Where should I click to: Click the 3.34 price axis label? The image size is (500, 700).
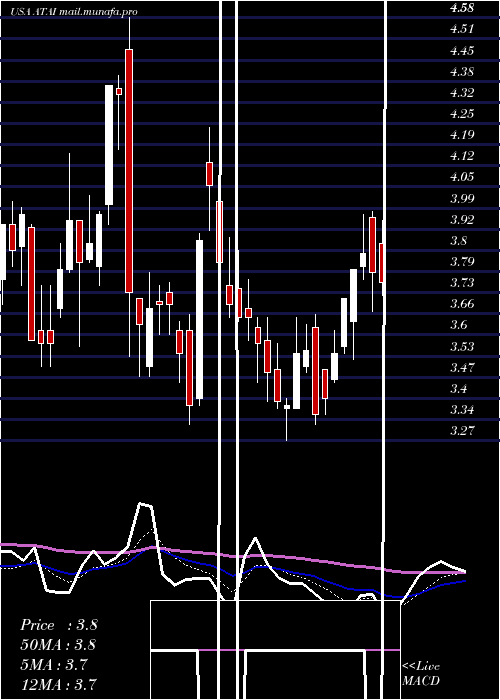tap(462, 409)
